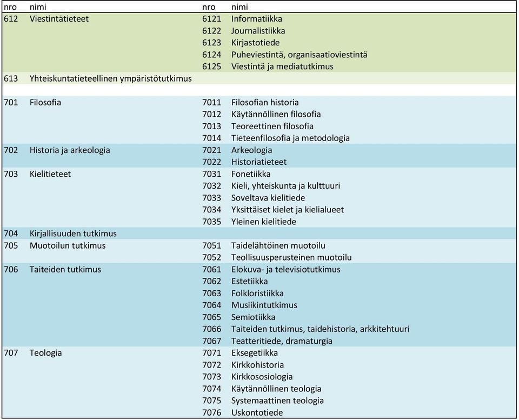Click 'Systemaattinen teologia' row
The image size is (519, 420).
click(x=277, y=400)
